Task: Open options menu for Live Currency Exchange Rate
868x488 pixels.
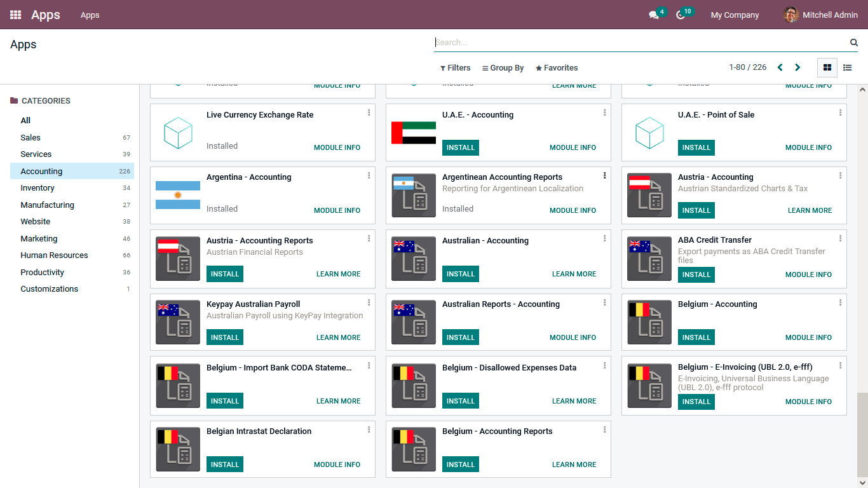Action: [x=369, y=112]
